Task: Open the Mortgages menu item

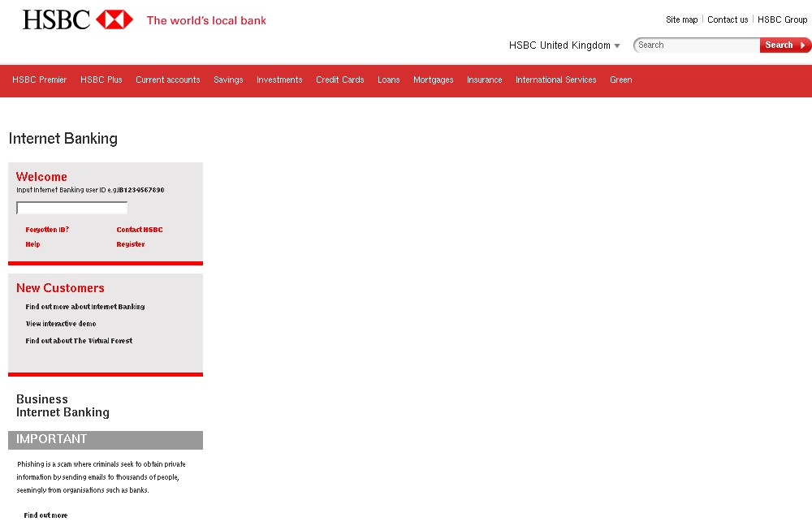Action: point(433,80)
